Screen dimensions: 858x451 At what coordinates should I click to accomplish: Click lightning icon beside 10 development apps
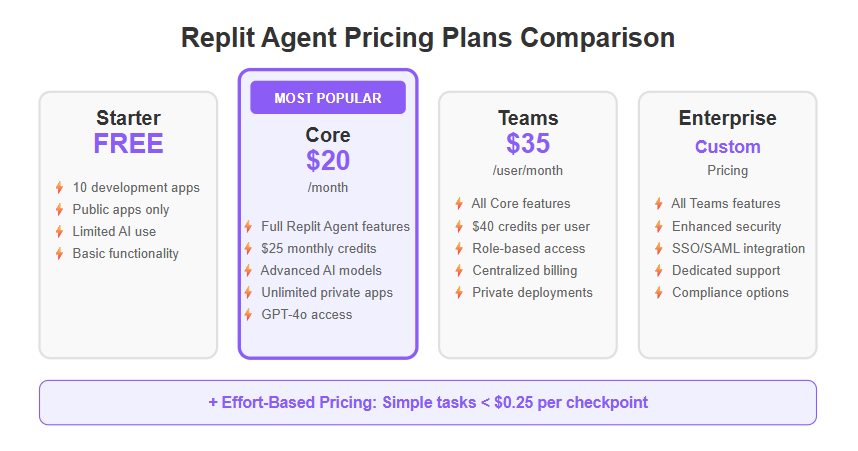pyautogui.click(x=59, y=188)
